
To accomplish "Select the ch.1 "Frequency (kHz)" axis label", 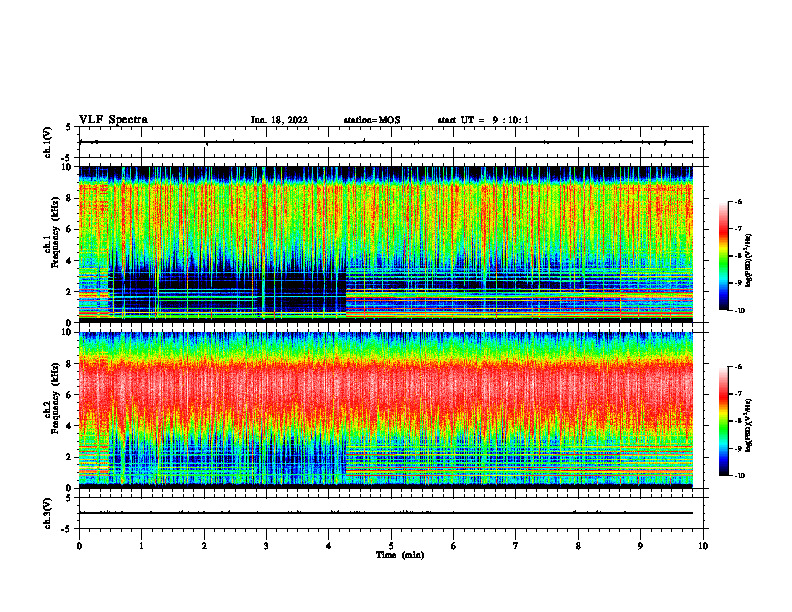I will 55,232.
